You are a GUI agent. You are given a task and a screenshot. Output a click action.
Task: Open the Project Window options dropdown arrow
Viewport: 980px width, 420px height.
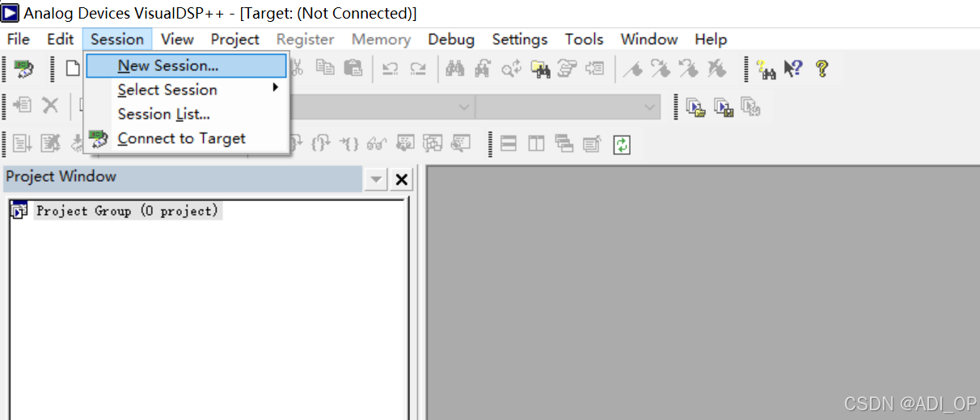coord(376,179)
